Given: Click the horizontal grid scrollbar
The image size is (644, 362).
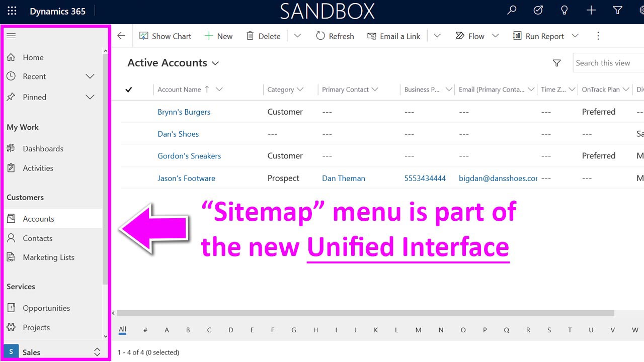Looking at the screenshot, I should (x=365, y=313).
